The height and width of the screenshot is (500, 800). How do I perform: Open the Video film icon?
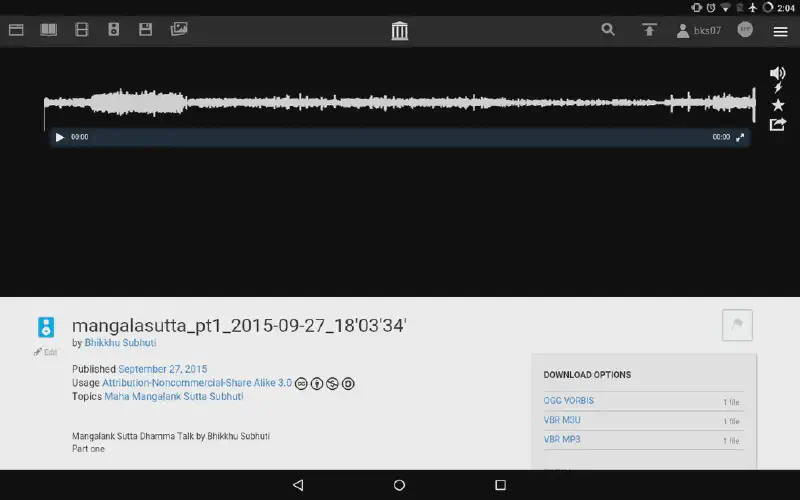pyautogui.click(x=82, y=30)
